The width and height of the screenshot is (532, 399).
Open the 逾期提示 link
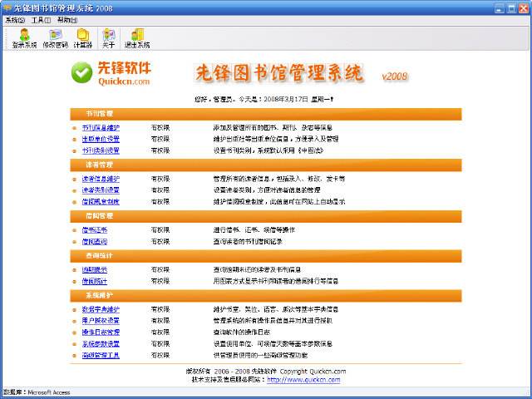tap(95, 269)
